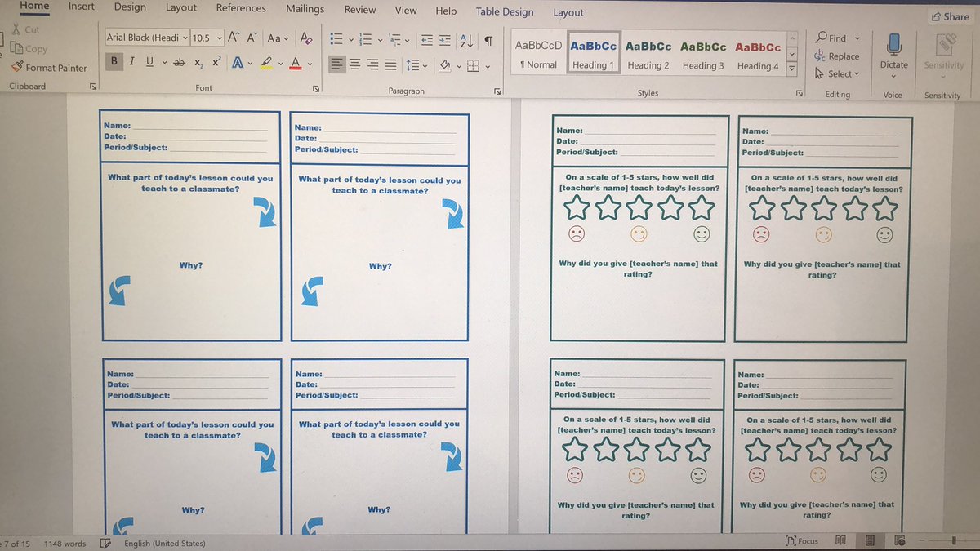
Task: Toggle Strikethrough formatting
Action: [179, 63]
